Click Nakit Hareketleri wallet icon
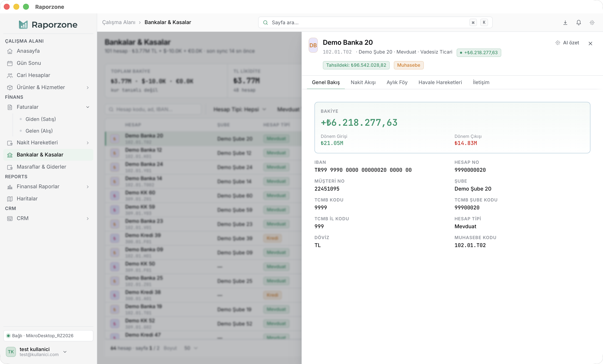The height and width of the screenshot is (364, 603). (x=10, y=143)
